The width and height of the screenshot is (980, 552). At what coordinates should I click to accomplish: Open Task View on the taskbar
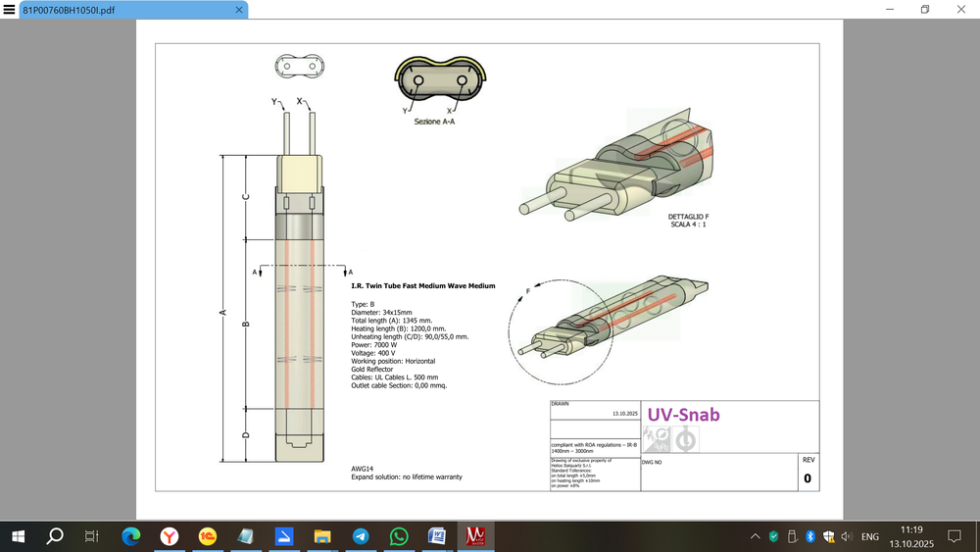[91, 535]
